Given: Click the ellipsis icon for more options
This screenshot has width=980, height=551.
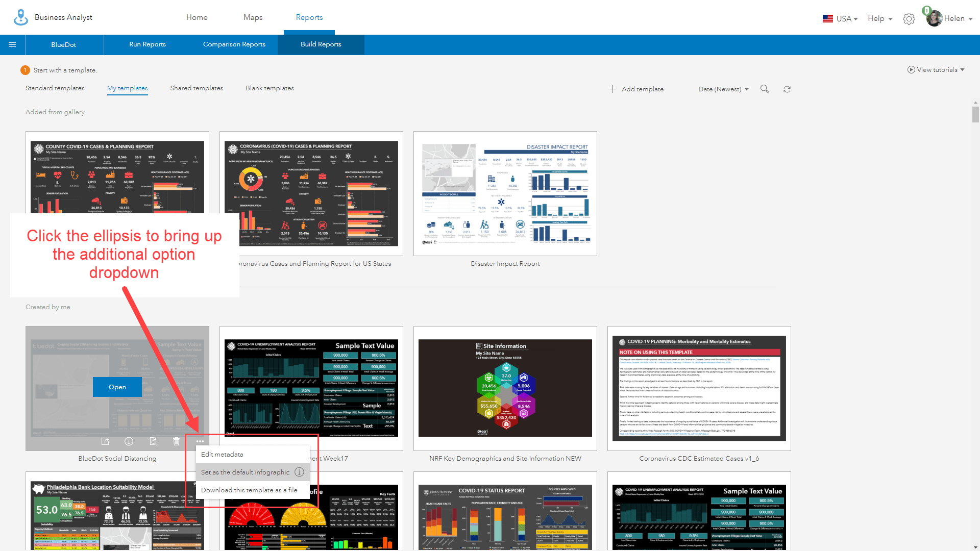Looking at the screenshot, I should [x=199, y=441].
